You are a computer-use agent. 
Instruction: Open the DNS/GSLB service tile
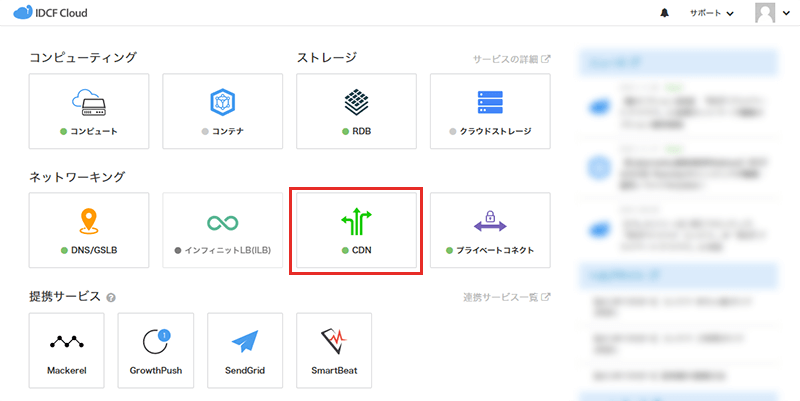coord(89,230)
